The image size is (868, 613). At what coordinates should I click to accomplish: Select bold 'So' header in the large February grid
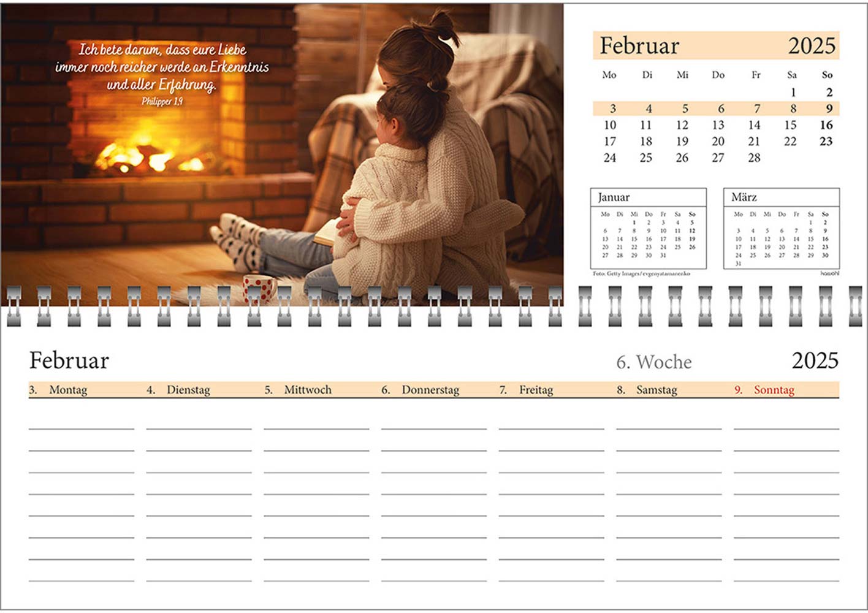[x=827, y=75]
